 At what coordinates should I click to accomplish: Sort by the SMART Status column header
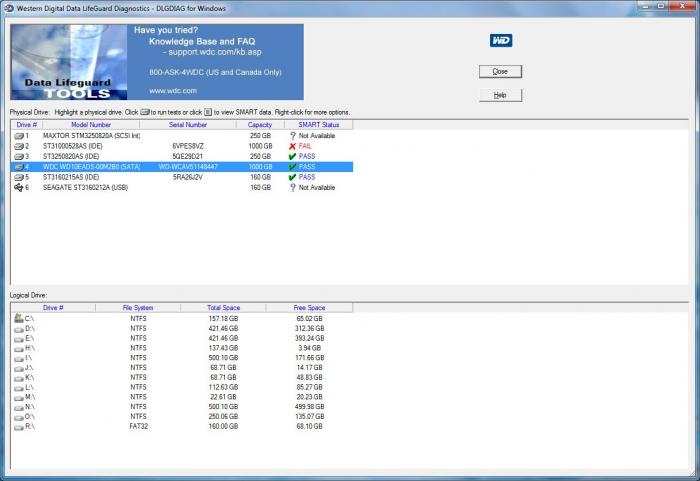click(x=319, y=125)
